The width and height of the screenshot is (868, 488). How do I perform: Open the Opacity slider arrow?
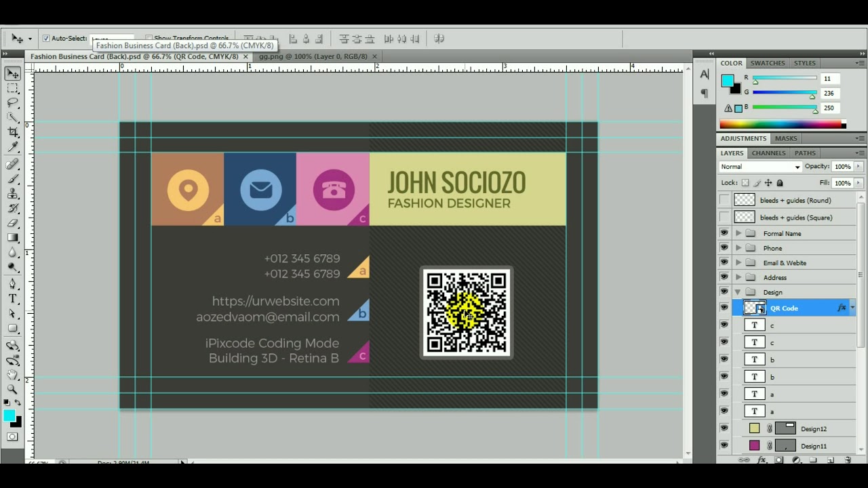pyautogui.click(x=859, y=167)
